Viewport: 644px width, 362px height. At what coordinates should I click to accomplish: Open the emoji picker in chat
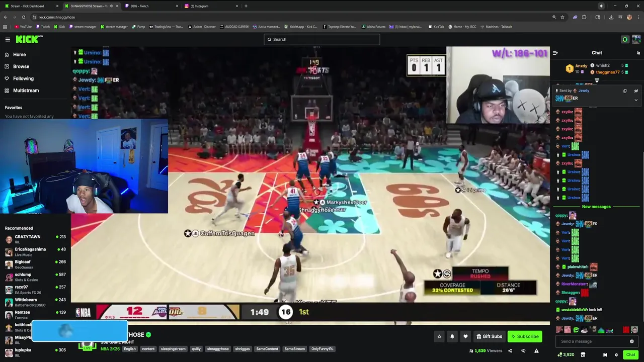(x=632, y=341)
